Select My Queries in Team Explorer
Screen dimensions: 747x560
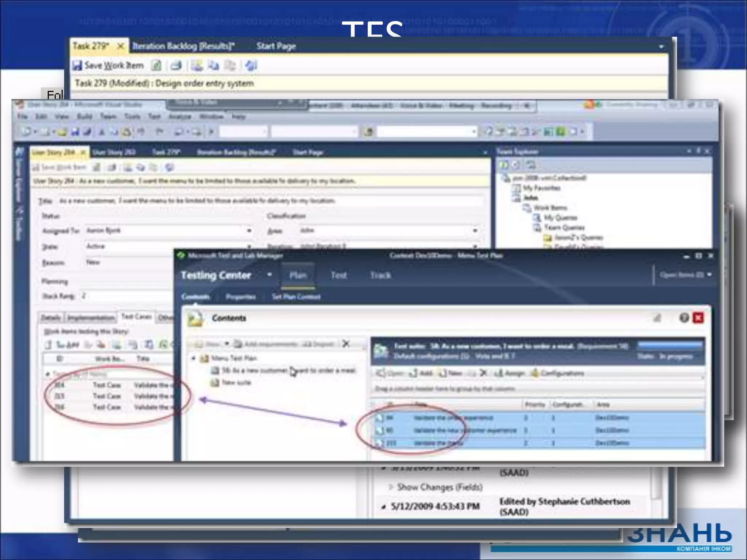[x=560, y=218]
